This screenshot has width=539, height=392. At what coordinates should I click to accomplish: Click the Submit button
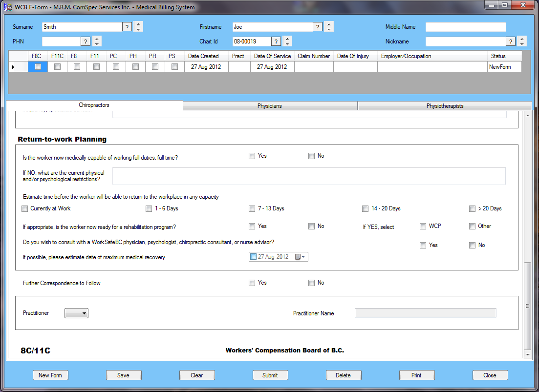pyautogui.click(x=270, y=375)
